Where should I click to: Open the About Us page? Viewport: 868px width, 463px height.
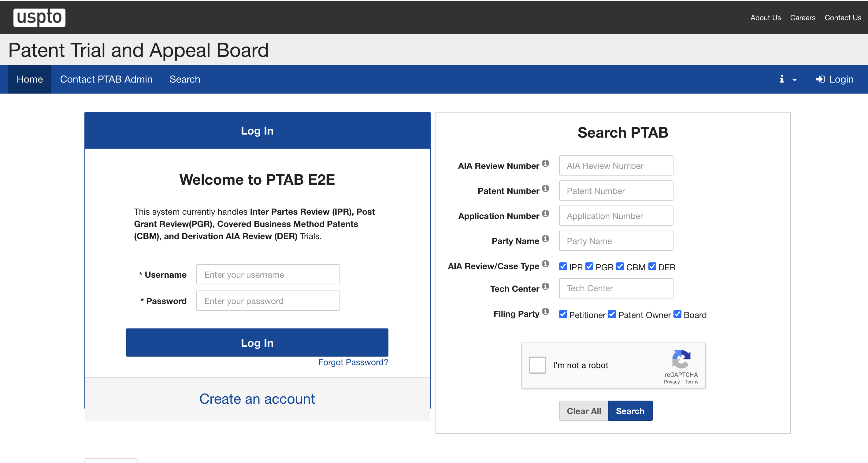[x=765, y=17]
